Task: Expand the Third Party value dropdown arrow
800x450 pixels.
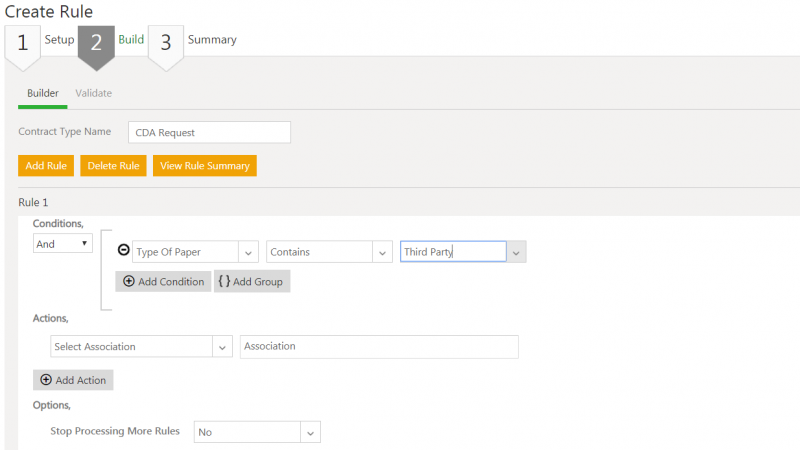Action: (x=516, y=253)
